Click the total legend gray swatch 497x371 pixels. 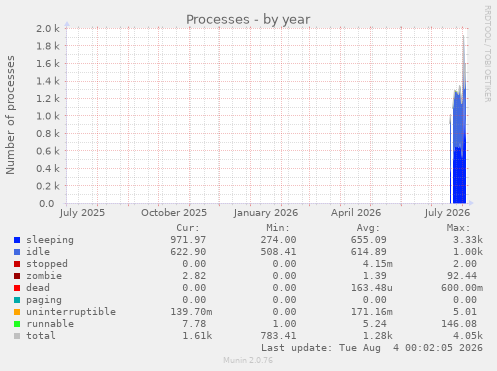(x=17, y=336)
